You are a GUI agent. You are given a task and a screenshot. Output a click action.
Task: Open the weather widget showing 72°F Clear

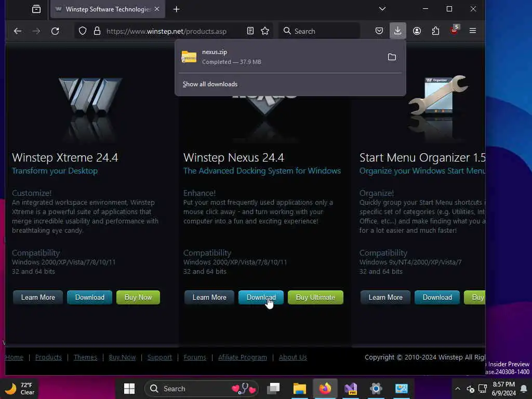tap(20, 389)
